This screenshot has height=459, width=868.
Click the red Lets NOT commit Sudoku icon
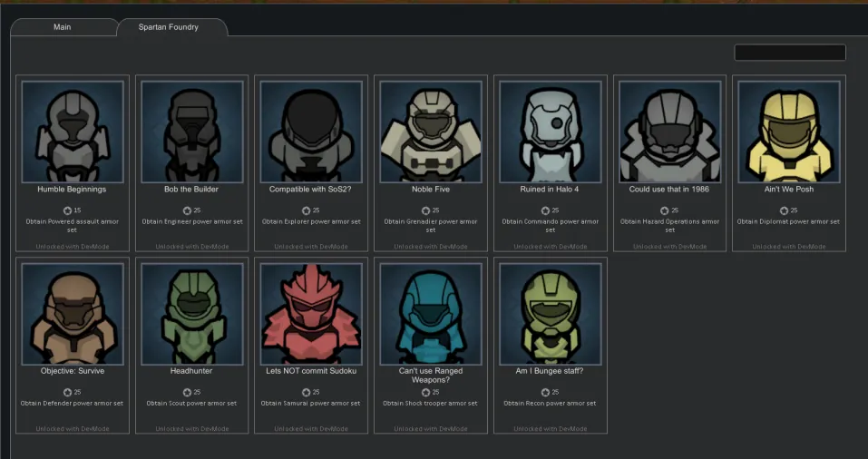[x=311, y=314]
